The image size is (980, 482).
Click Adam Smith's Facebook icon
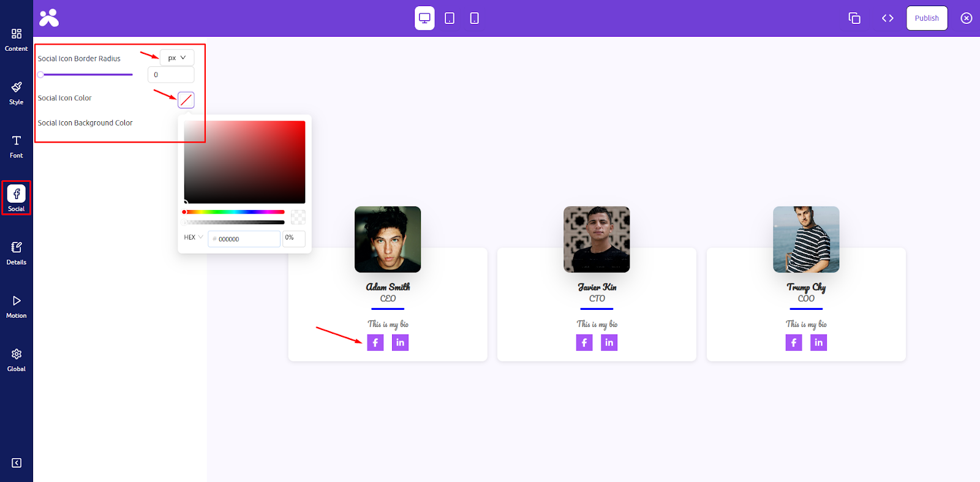[375, 342]
